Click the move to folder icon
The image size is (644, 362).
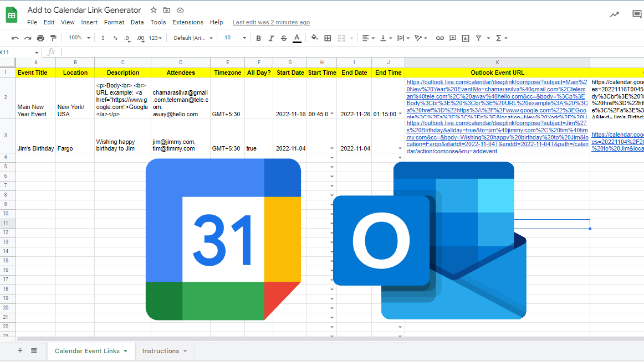click(166, 10)
